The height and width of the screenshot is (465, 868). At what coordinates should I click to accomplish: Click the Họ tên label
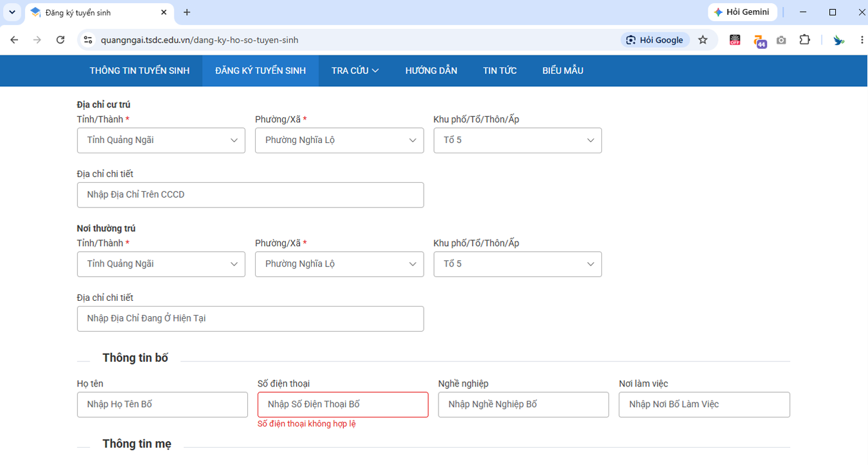tap(90, 384)
